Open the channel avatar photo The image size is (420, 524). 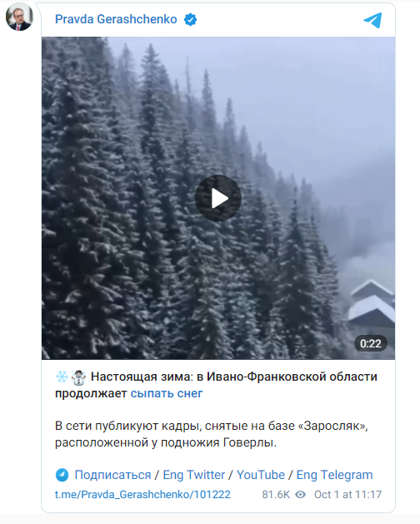pos(19,17)
